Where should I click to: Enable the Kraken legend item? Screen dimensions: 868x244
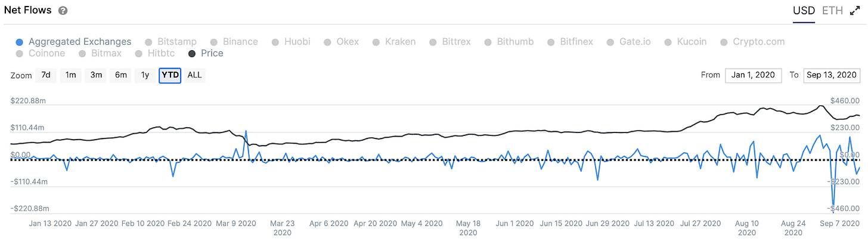coord(400,42)
